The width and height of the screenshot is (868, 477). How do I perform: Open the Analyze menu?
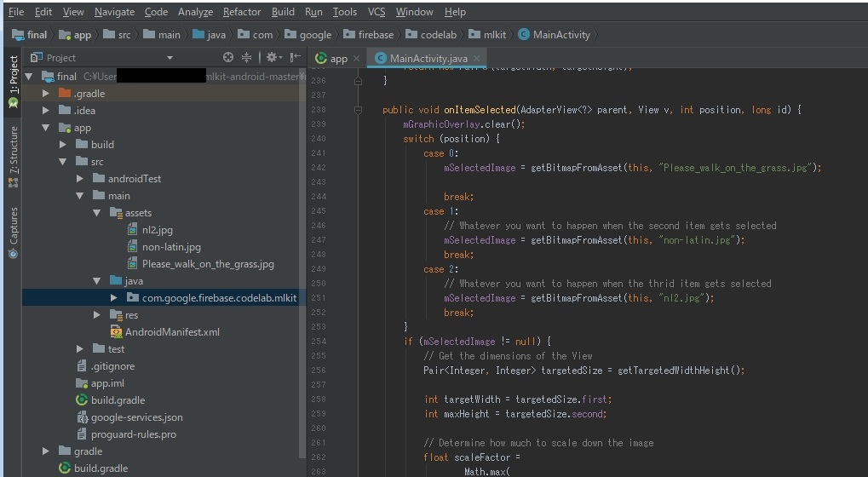(195, 12)
